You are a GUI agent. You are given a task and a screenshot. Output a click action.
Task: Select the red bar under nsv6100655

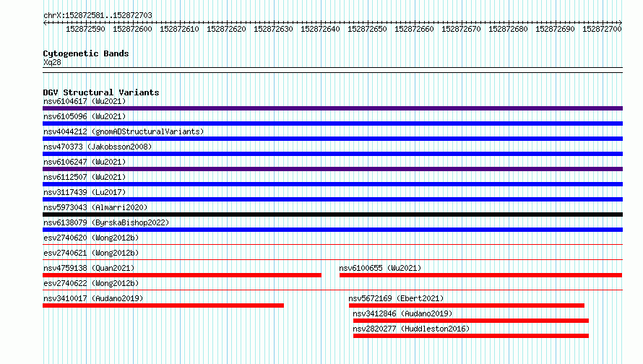click(480, 275)
